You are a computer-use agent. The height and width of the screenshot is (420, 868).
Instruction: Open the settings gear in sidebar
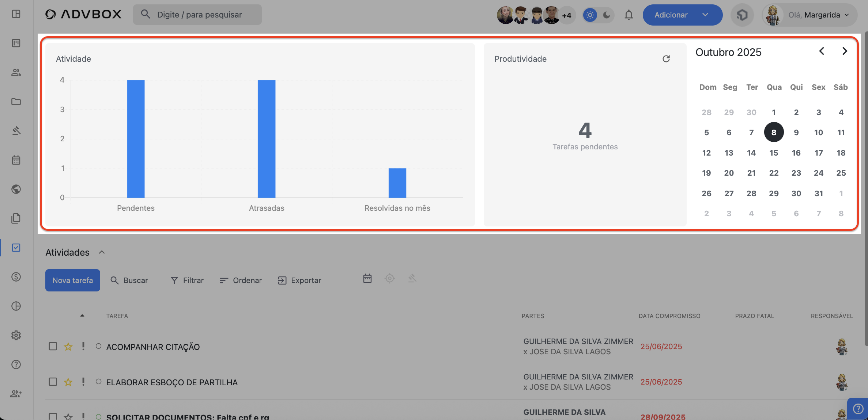point(16,335)
